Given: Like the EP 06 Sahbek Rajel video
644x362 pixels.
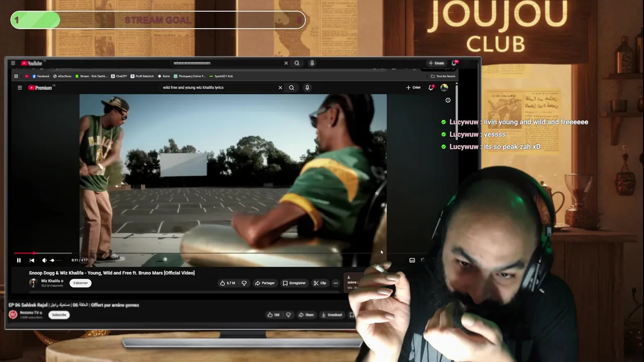Looking at the screenshot, I should [x=273, y=315].
